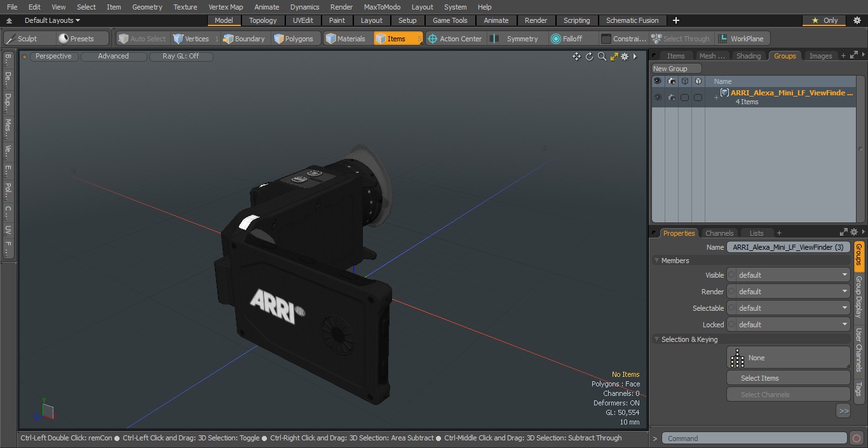Click the red record icon next to Command
Image resolution: width=868 pixels, height=448 pixels.
[x=857, y=438]
